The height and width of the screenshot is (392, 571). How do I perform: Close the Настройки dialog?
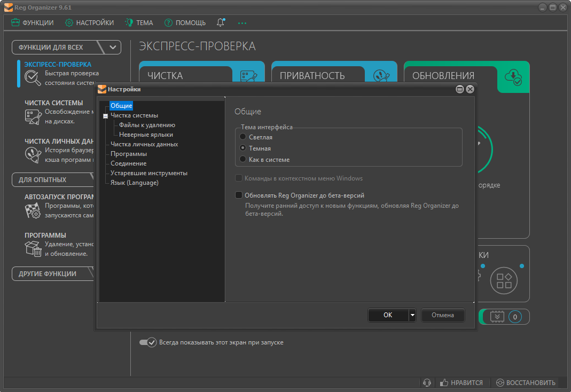coord(470,89)
